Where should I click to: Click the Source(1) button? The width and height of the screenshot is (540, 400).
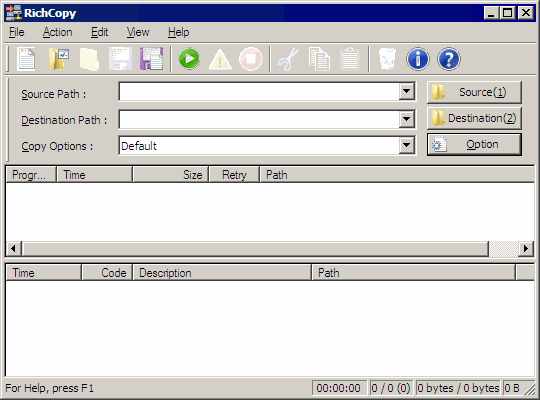[x=474, y=92]
